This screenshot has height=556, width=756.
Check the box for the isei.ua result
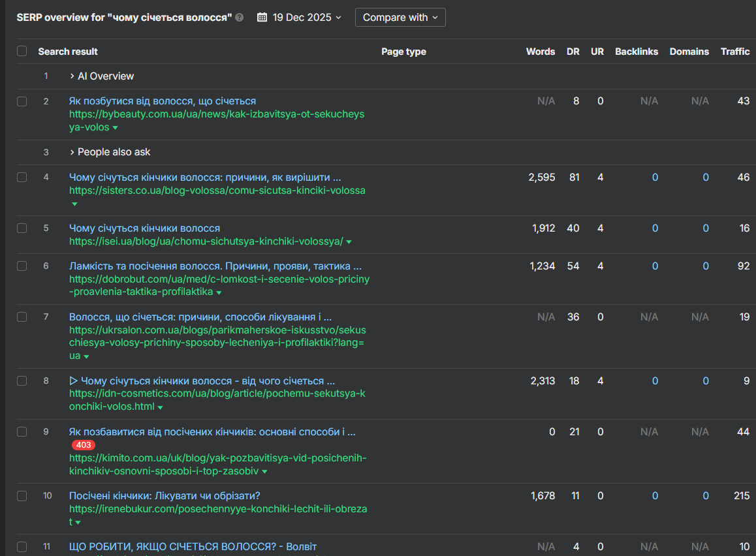coord(22,228)
